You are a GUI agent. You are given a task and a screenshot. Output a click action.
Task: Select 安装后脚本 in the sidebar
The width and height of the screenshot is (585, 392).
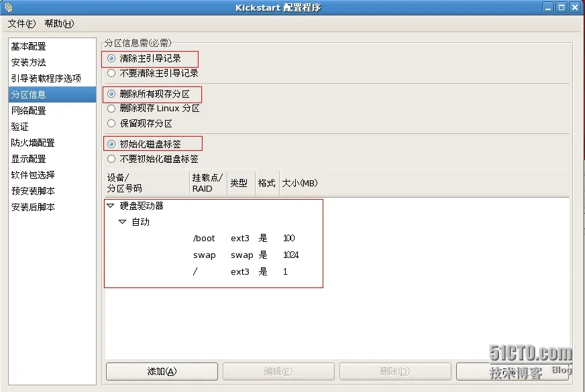tap(52, 207)
